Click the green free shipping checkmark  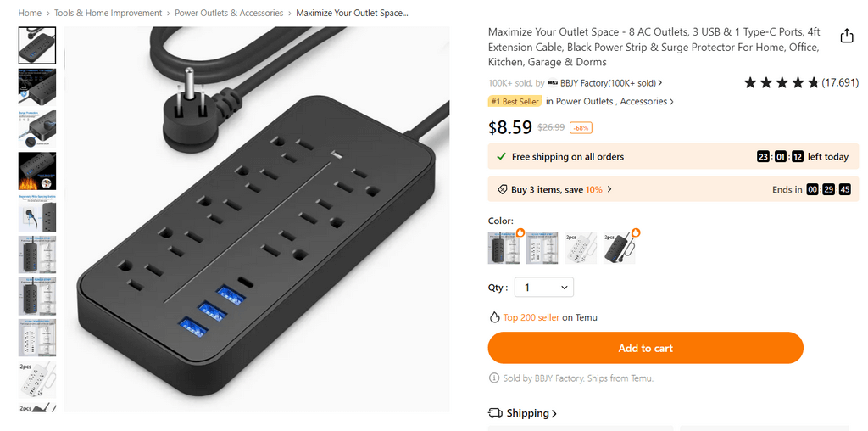click(501, 157)
